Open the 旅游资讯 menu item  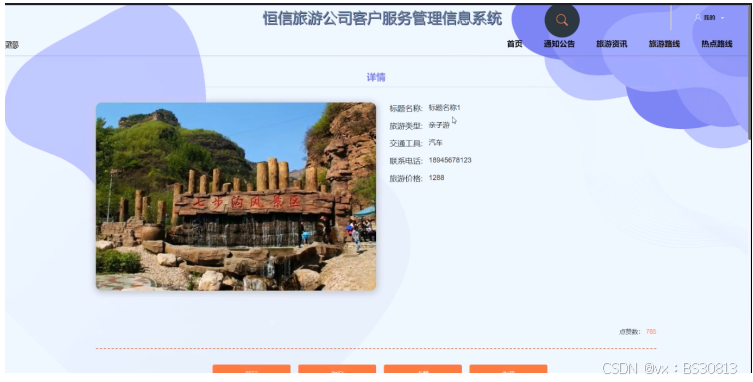pos(611,44)
